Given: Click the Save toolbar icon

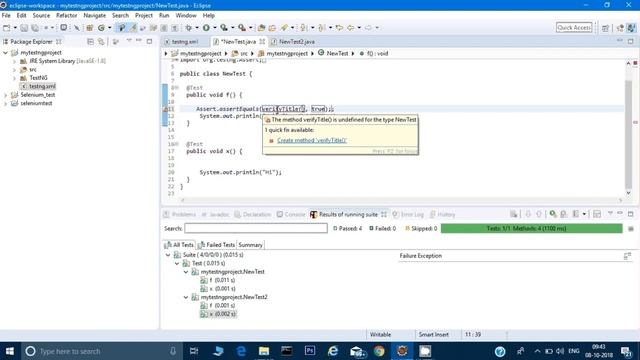Looking at the screenshot, I should [24, 28].
